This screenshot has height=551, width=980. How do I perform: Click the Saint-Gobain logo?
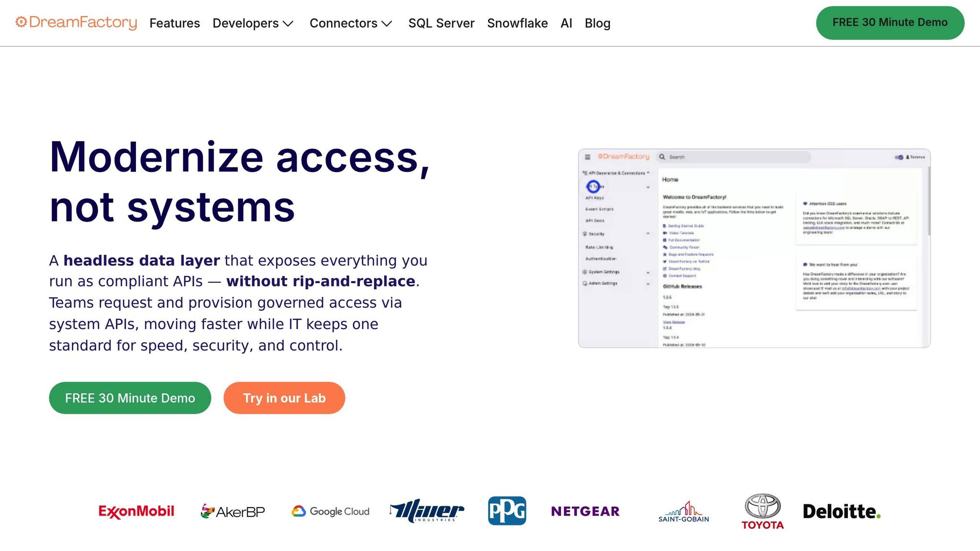click(x=683, y=511)
